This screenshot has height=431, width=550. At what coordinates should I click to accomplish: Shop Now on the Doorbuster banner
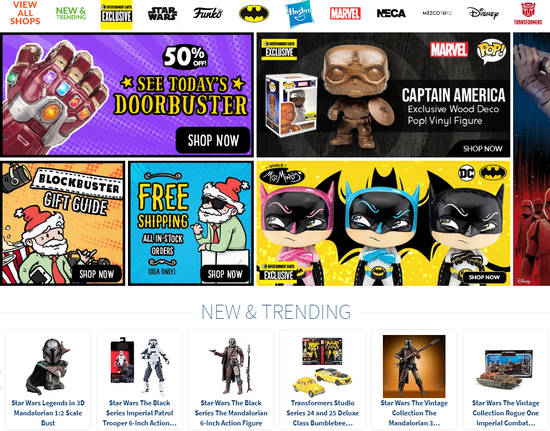click(x=213, y=140)
